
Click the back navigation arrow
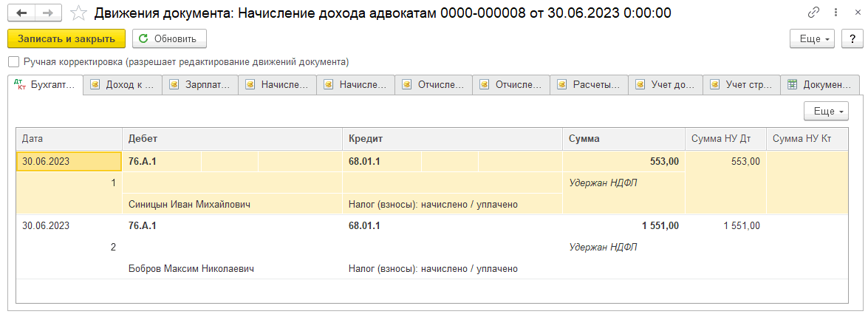(x=21, y=13)
